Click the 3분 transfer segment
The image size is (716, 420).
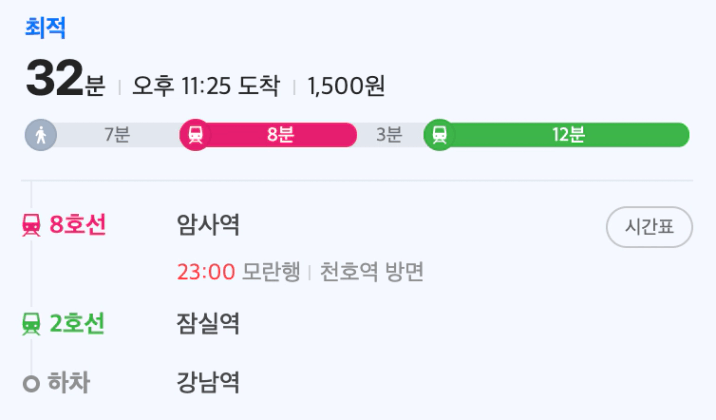pyautogui.click(x=390, y=135)
